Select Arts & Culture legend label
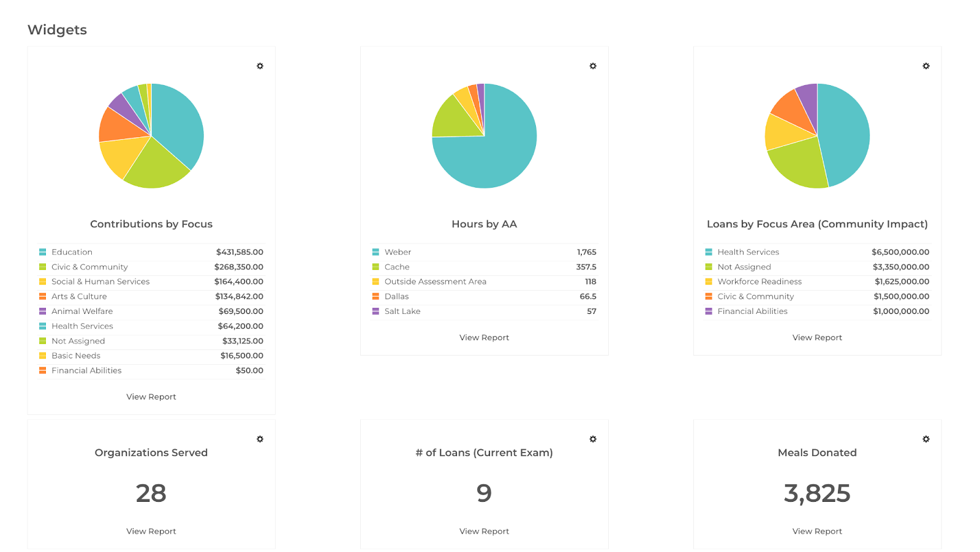Screen dimensions: 980x552 tap(79, 296)
